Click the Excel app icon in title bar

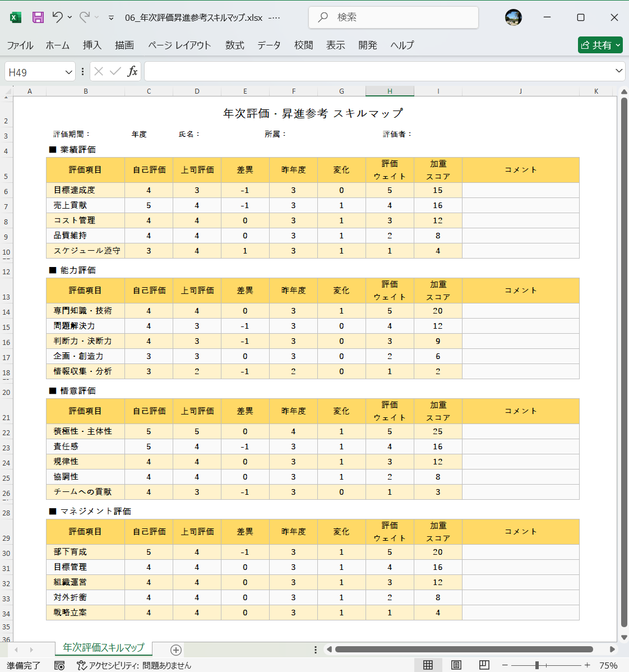tap(15, 17)
